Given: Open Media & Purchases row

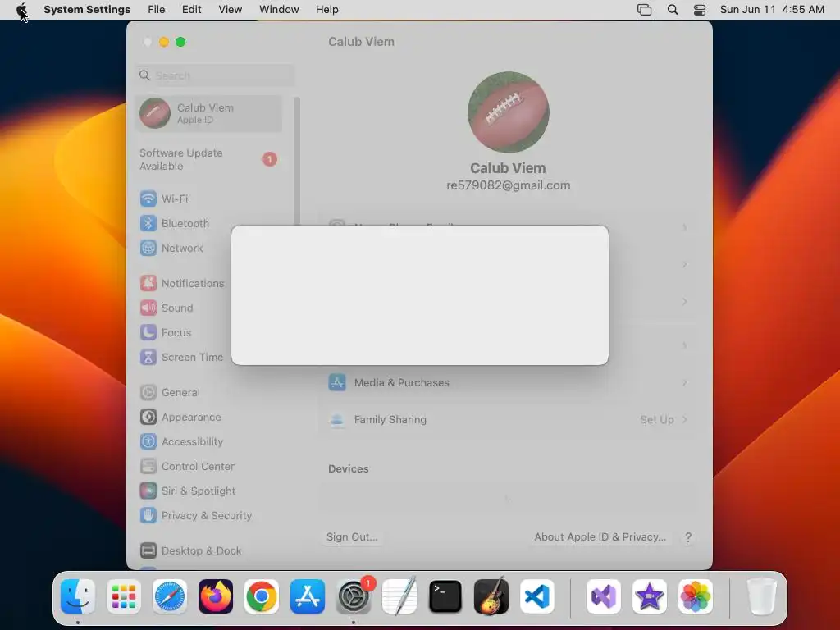Looking at the screenshot, I should tap(508, 383).
